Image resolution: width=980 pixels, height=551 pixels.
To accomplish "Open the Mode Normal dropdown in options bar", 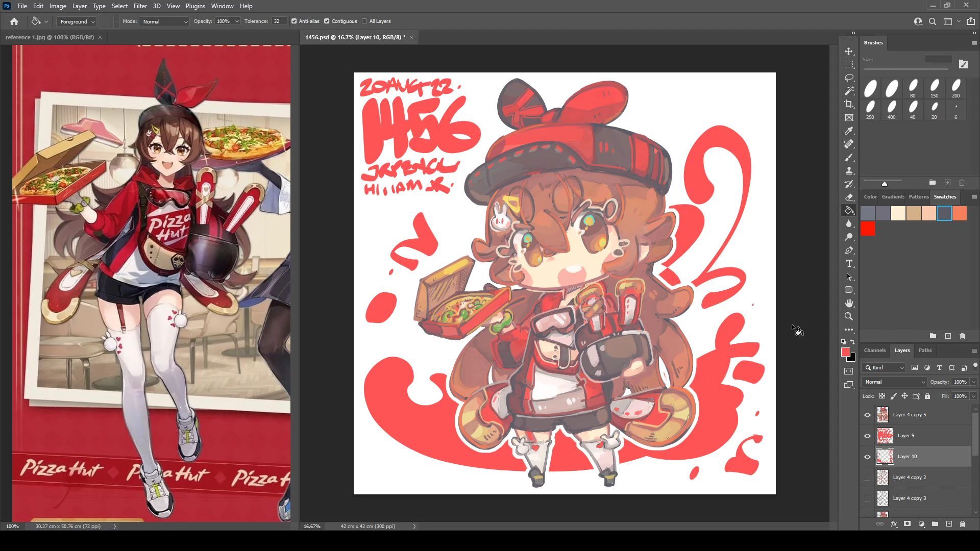I will pyautogui.click(x=164, y=21).
